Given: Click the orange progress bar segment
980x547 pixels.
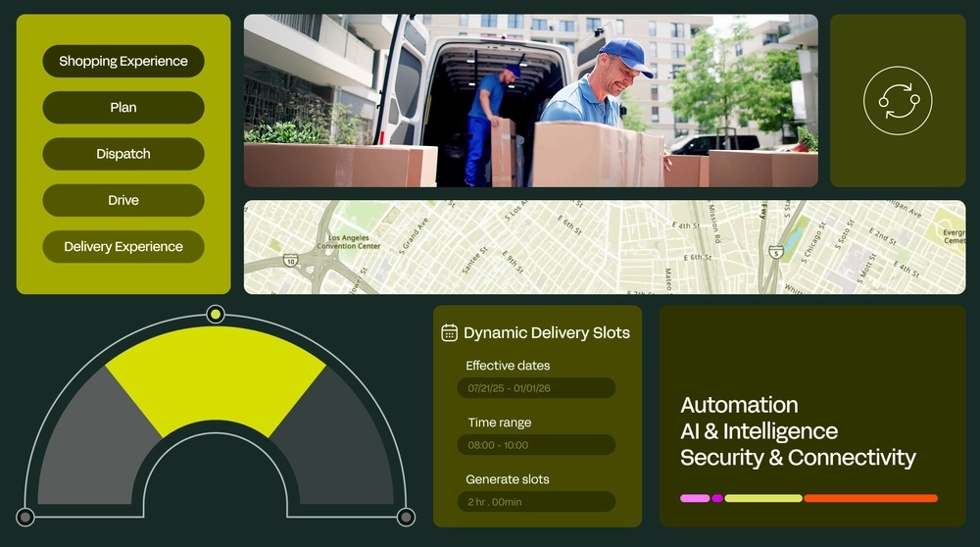Looking at the screenshot, I should tap(870, 498).
